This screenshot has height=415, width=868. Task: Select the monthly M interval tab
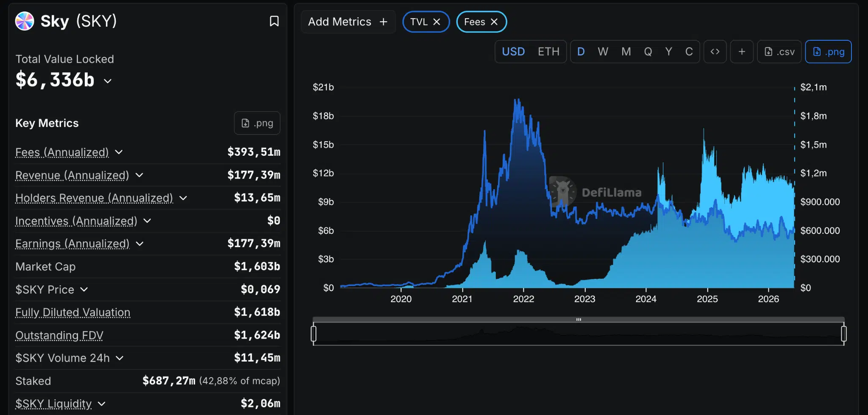pyautogui.click(x=626, y=52)
